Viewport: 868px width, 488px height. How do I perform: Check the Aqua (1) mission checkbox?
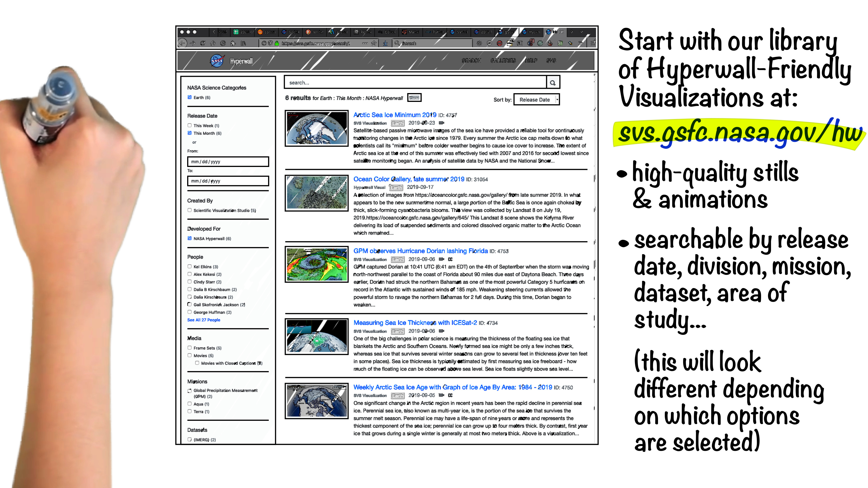pos(189,404)
